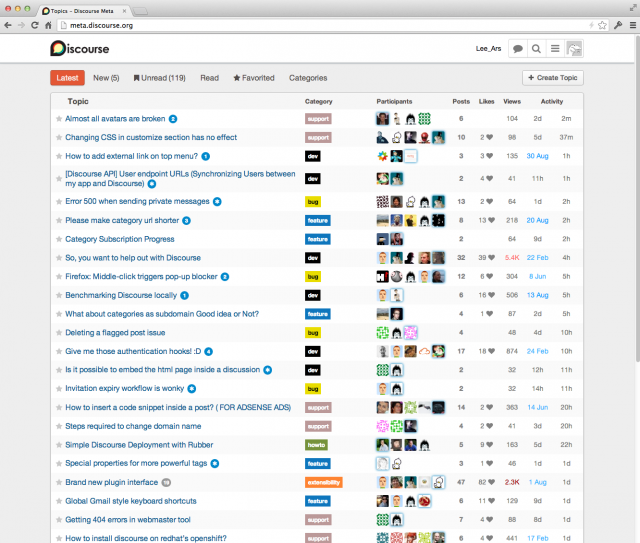Open the Chrome menu icon
Viewport: 640px width, 543px height.
point(633,25)
